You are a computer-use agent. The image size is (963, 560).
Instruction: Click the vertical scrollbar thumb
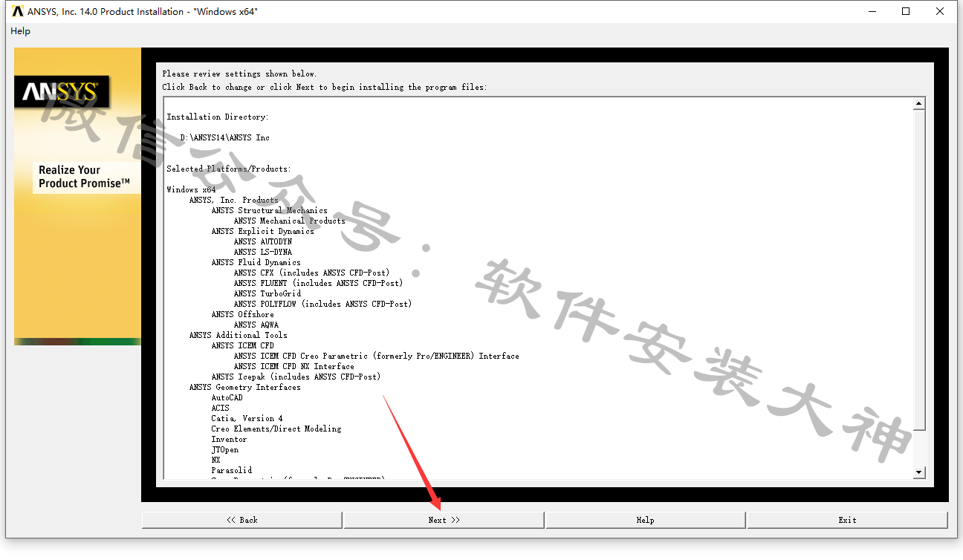pos(919,270)
